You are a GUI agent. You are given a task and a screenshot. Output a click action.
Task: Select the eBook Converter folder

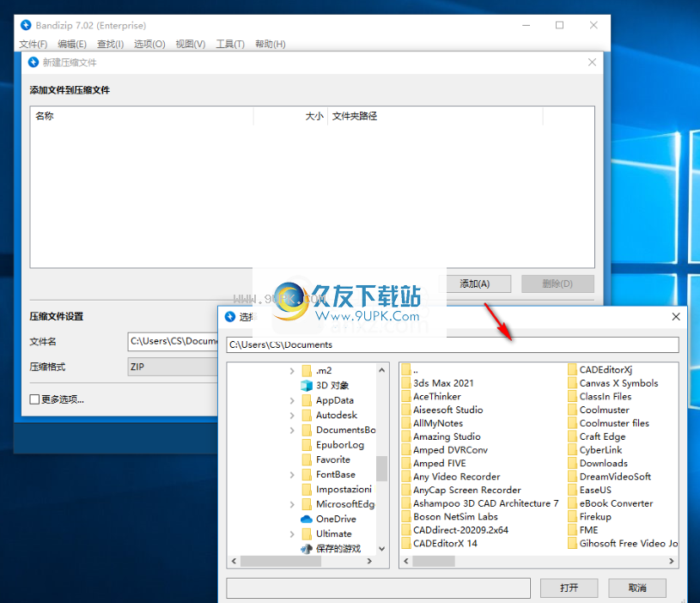click(616, 503)
